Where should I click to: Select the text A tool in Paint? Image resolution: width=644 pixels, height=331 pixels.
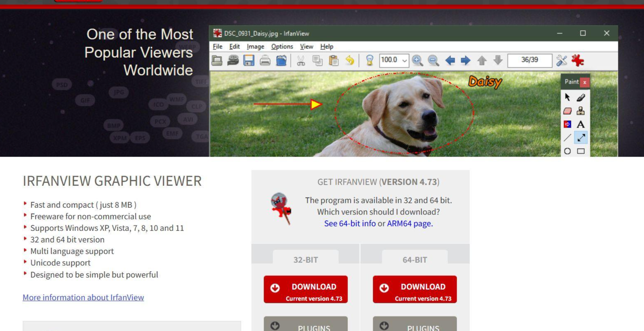pos(581,124)
